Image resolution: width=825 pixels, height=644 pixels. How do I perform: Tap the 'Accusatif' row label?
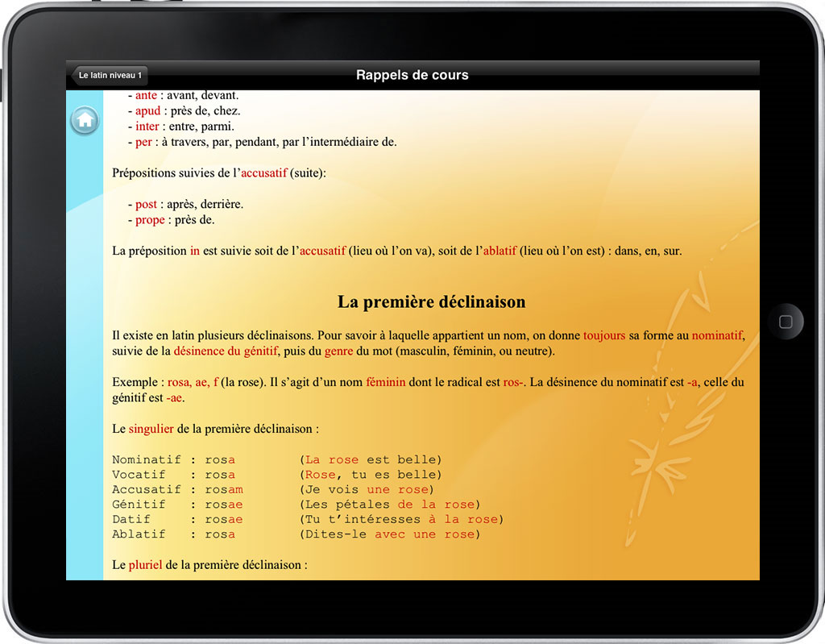point(147,489)
